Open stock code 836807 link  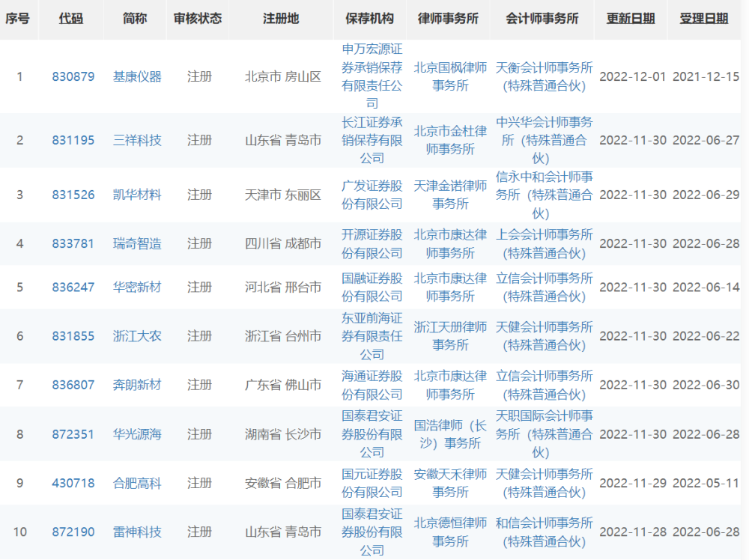[x=73, y=385]
